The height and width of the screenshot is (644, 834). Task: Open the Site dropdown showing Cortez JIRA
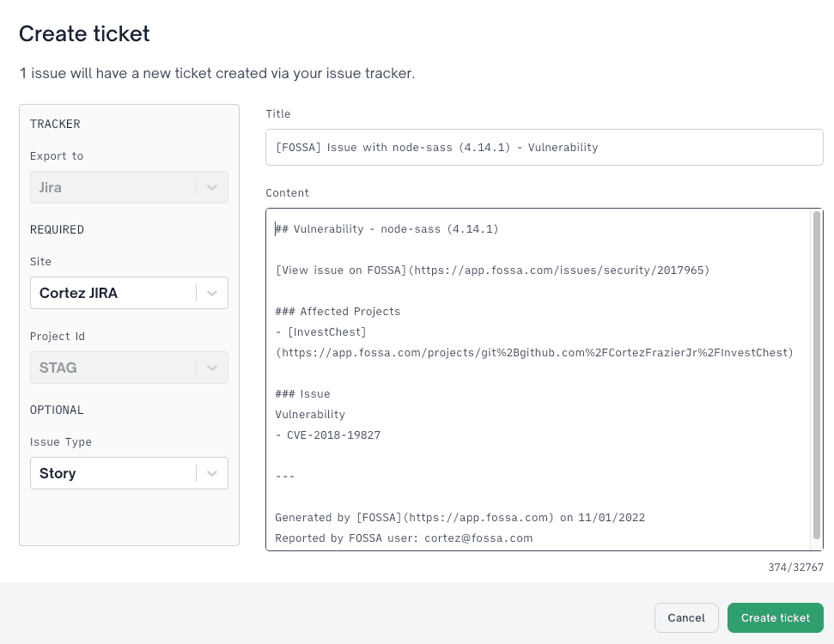tap(129, 293)
